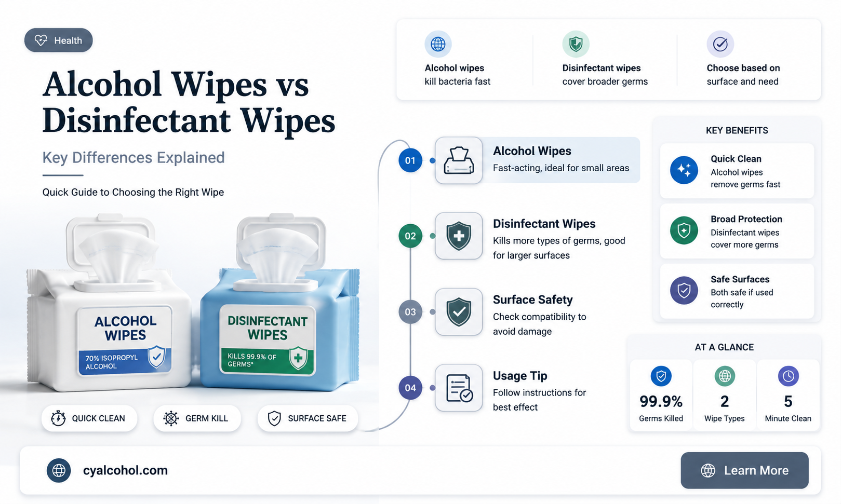Select step 03 number circle
The height and width of the screenshot is (504, 841).
(410, 312)
